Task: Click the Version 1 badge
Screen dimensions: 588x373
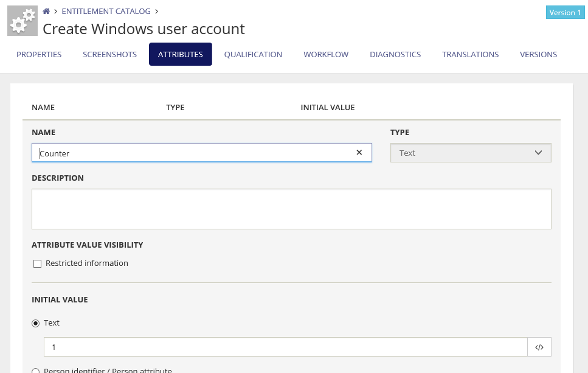Action: click(x=565, y=13)
